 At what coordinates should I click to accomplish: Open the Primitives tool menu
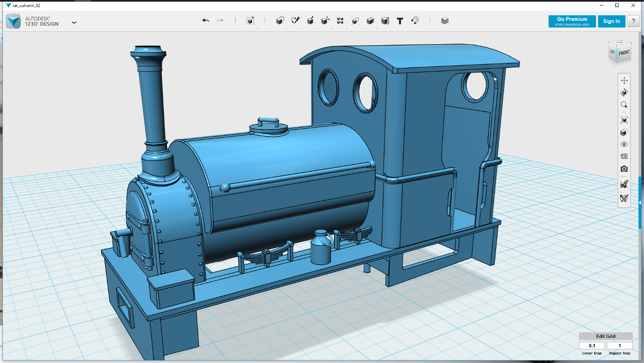tap(280, 21)
